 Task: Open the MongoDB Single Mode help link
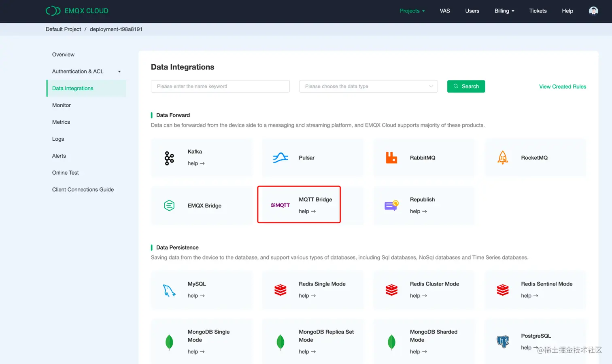(196, 351)
